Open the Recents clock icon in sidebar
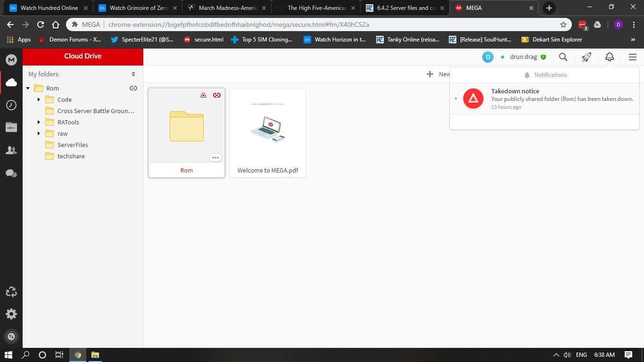 pos(11,105)
